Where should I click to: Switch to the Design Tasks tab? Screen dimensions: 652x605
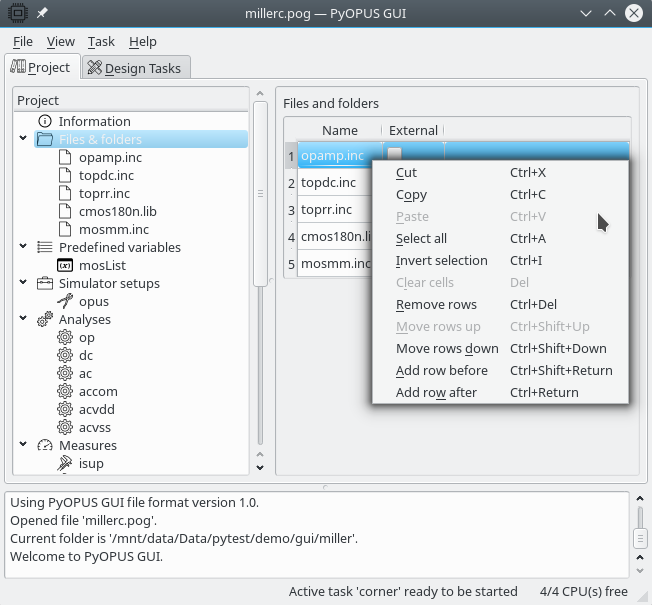135,68
